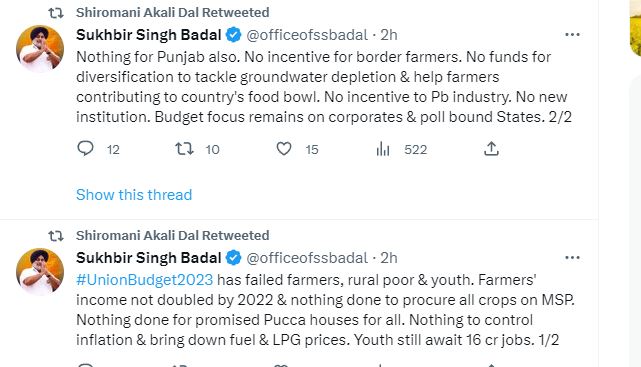This screenshot has width=641, height=367.
Task: Open more options on the second tweet
Action: [572, 257]
